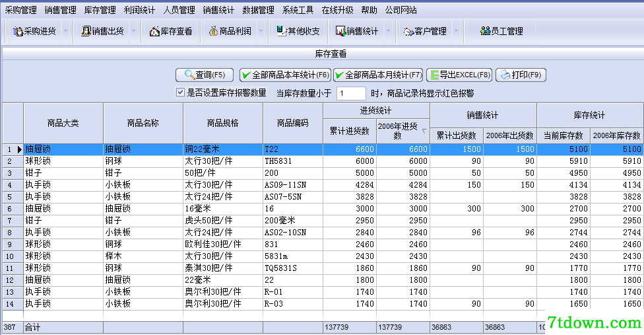Click the 商品利润 money bag icon
This screenshot has width=644, height=335.
coord(213,31)
